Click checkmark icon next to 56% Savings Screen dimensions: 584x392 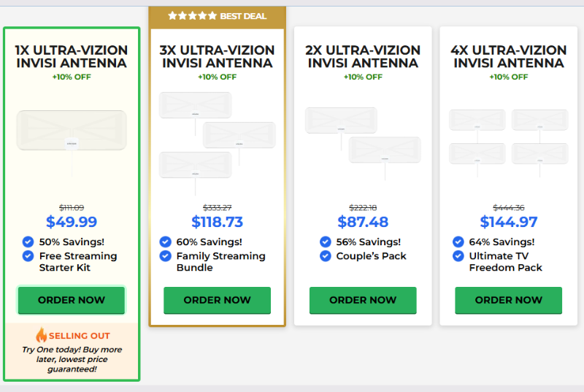[325, 242]
